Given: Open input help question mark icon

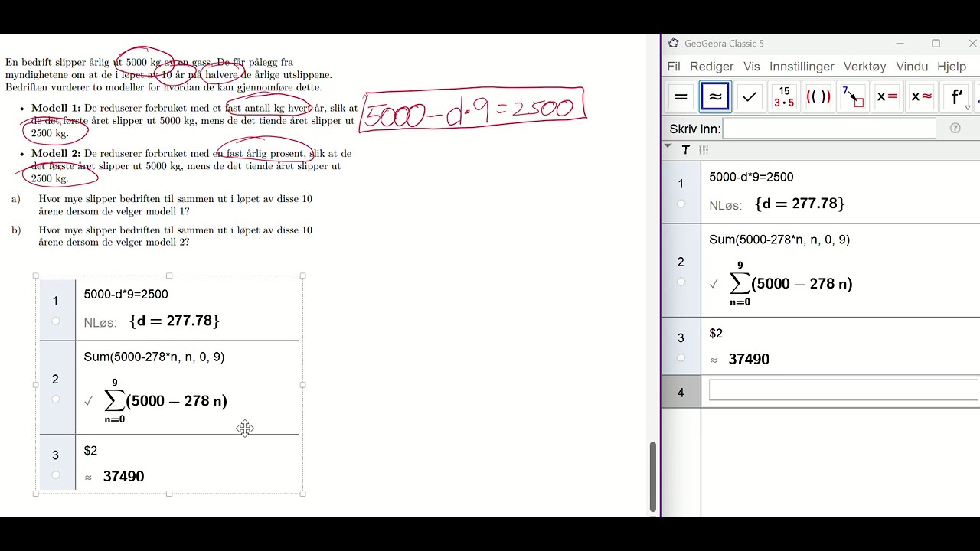Looking at the screenshot, I should point(955,129).
